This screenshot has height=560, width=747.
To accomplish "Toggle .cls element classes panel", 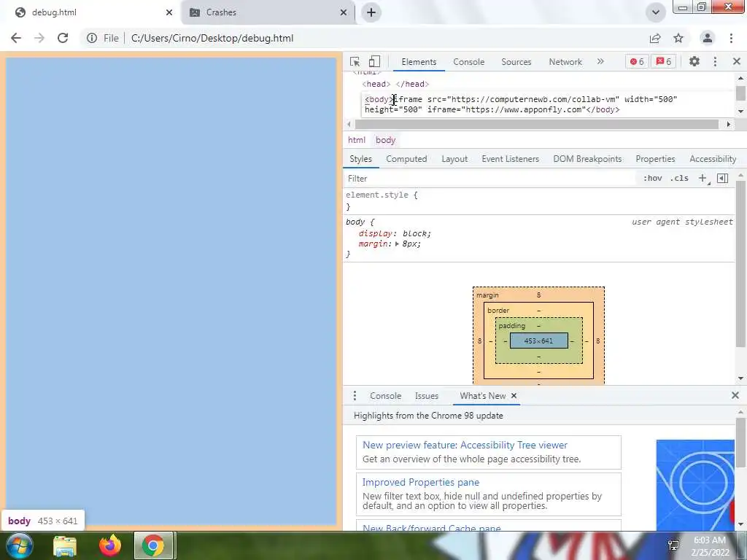I will (679, 178).
